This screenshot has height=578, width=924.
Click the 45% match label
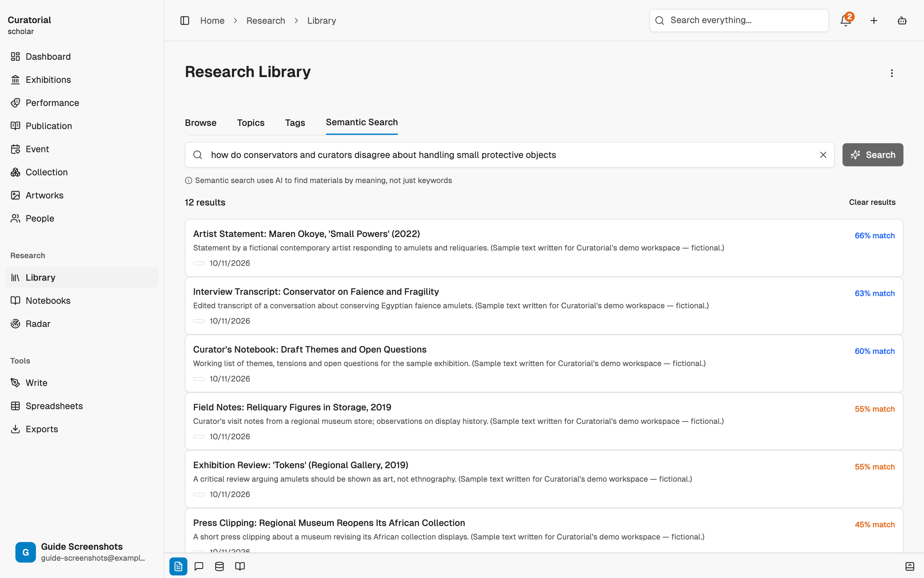(x=874, y=524)
